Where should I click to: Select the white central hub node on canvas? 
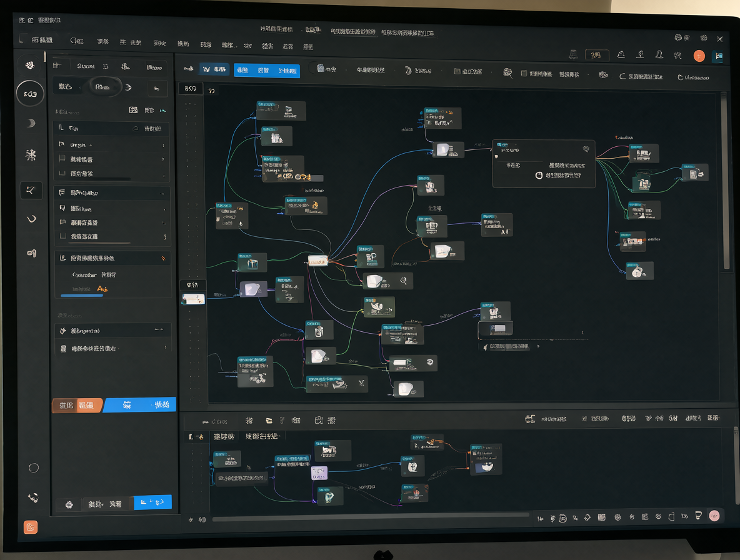pos(317,261)
